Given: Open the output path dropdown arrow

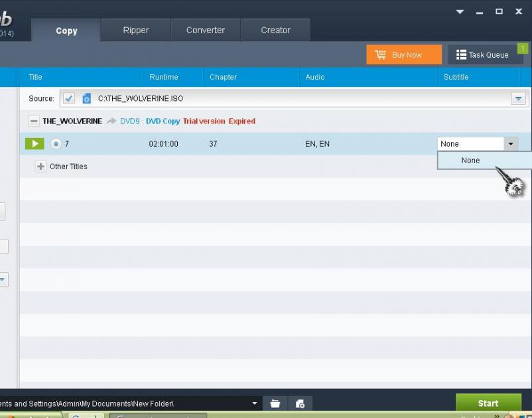Looking at the screenshot, I should [255, 403].
